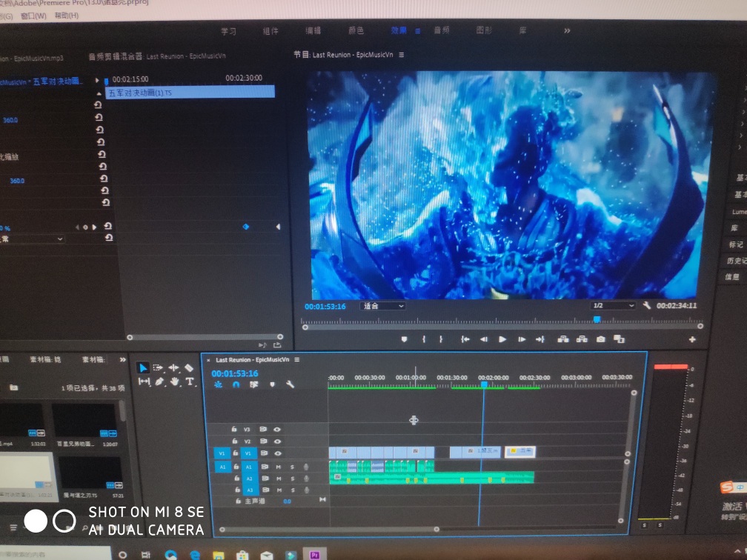Step forward one frame
This screenshot has height=560, width=747.
click(x=522, y=339)
